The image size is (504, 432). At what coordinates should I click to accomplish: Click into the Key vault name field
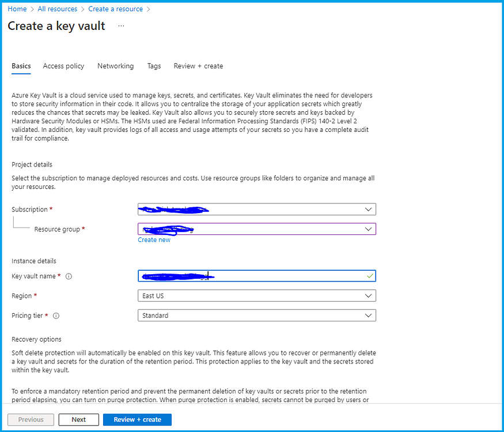257,276
